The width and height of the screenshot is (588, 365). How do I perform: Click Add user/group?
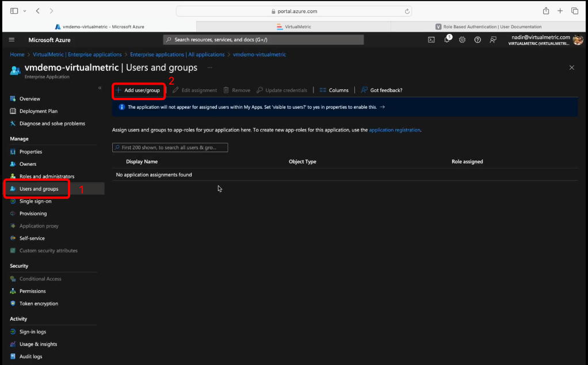point(138,90)
